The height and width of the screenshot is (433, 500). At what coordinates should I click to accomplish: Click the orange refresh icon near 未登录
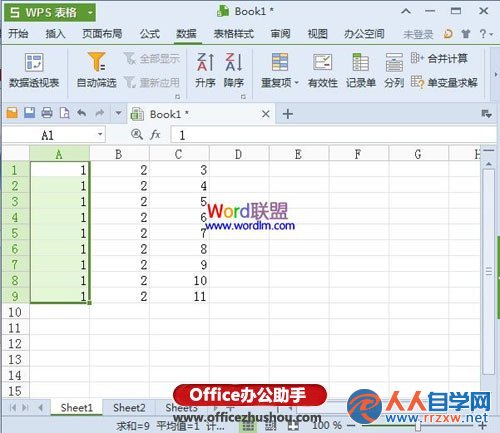click(x=448, y=34)
